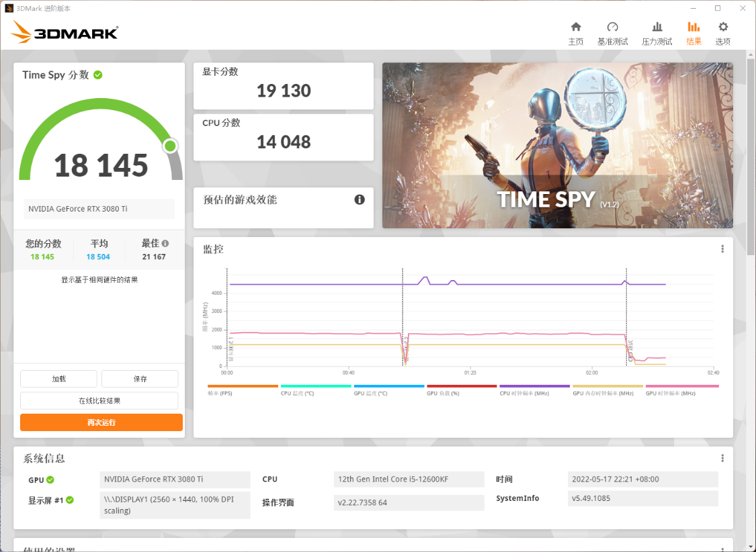Click the 在线比较结果 button
Image resolution: width=756 pixels, height=552 pixels.
click(x=101, y=401)
